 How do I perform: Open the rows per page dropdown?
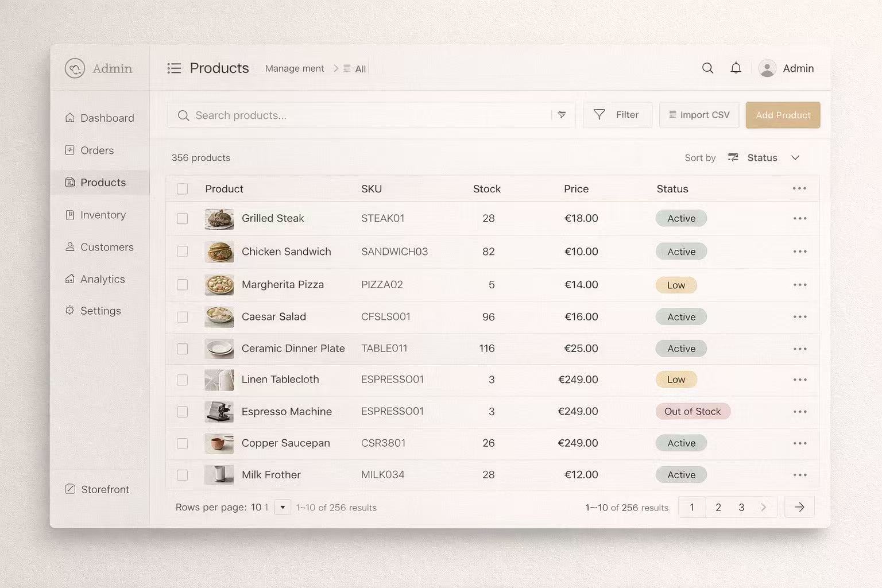point(283,508)
